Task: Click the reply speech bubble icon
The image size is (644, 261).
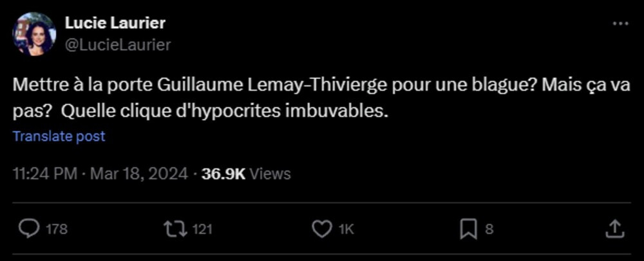Action: pos(28,229)
